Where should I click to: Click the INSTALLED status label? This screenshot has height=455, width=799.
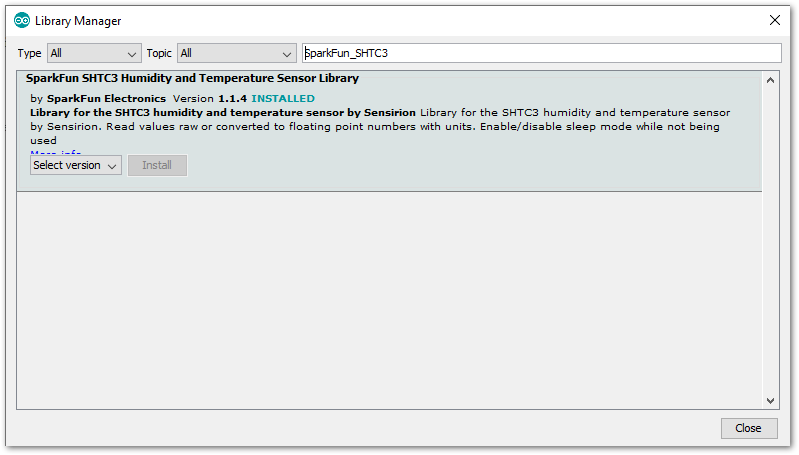click(283, 98)
